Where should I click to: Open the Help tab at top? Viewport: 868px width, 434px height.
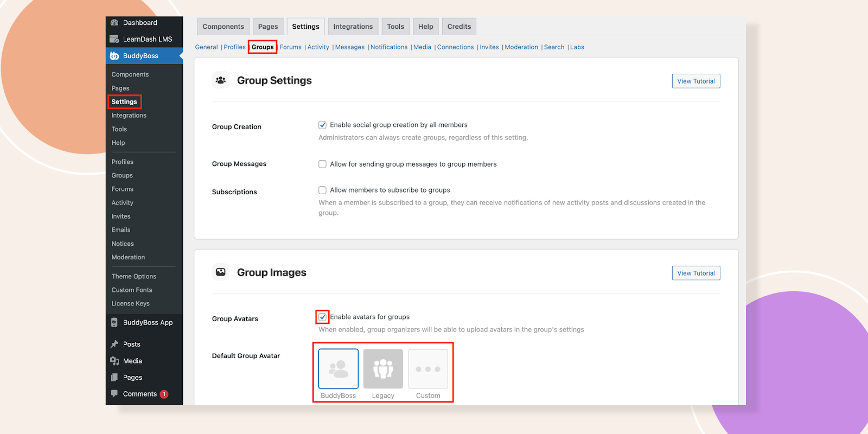(426, 27)
